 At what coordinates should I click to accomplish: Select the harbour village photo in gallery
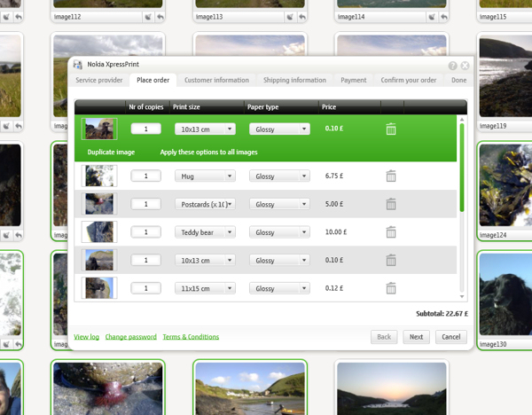250,389
